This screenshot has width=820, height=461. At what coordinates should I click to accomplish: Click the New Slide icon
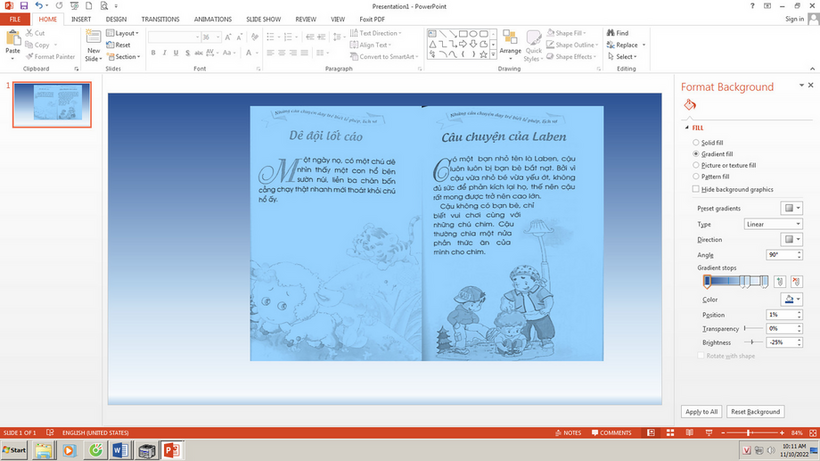(x=94, y=38)
